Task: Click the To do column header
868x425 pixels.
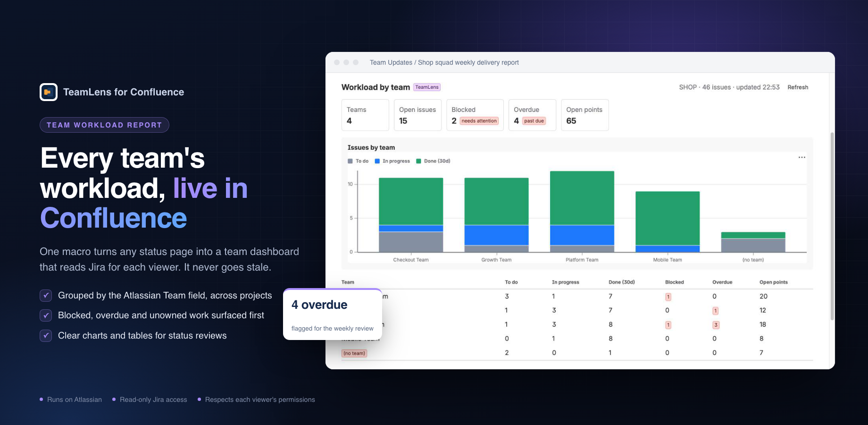Action: [x=511, y=282]
